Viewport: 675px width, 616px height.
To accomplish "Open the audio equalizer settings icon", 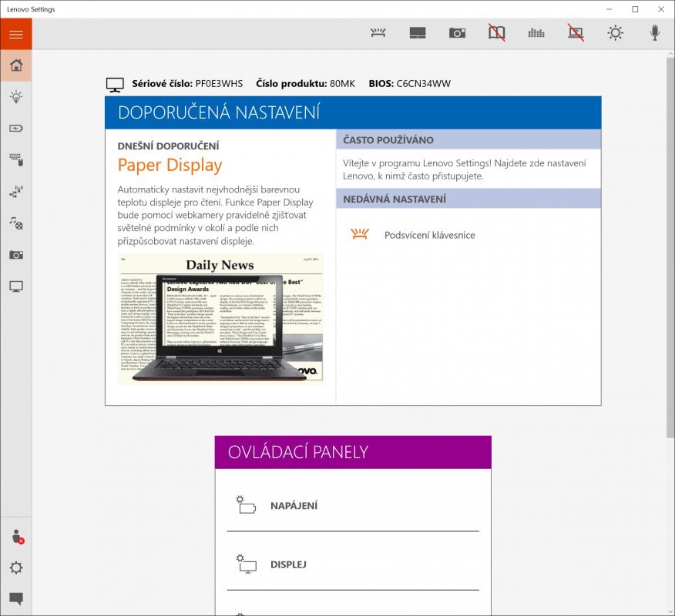I will (x=536, y=33).
